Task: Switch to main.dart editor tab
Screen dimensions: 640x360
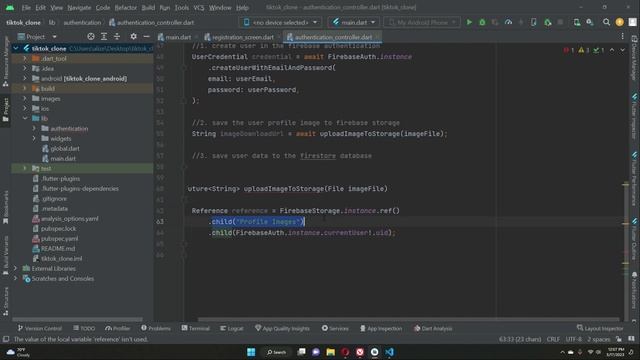Action: pyautogui.click(x=175, y=37)
